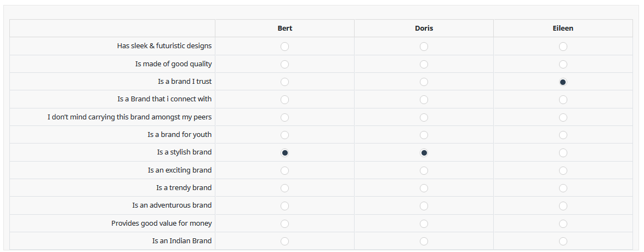This screenshot has height=252, width=644.
Task: Click the selected Eileen 'brand I trust' radio
Action: (563, 82)
